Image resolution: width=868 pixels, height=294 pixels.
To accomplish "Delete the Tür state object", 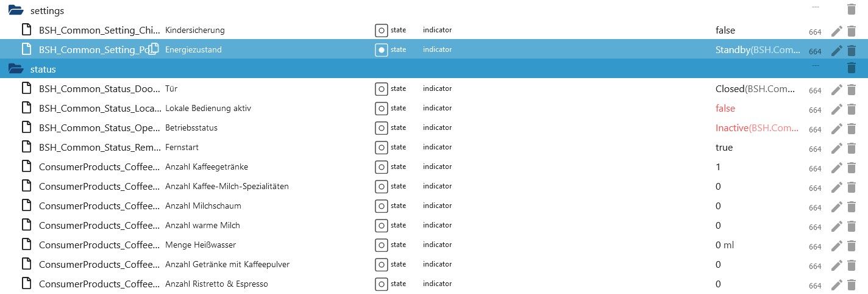I will click(x=852, y=90).
